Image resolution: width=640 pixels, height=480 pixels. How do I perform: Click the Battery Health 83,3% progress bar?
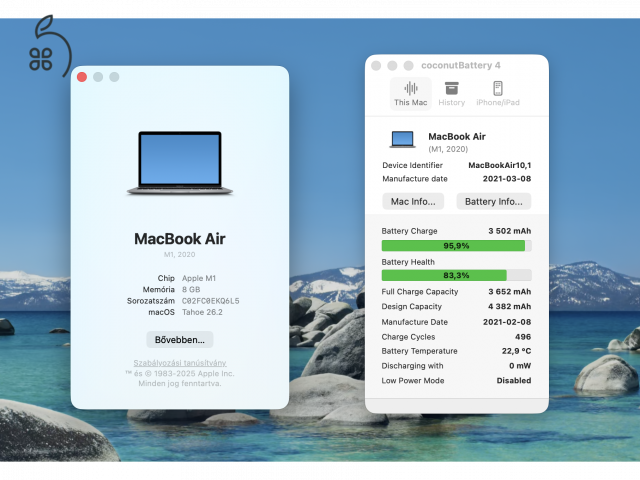click(456, 275)
